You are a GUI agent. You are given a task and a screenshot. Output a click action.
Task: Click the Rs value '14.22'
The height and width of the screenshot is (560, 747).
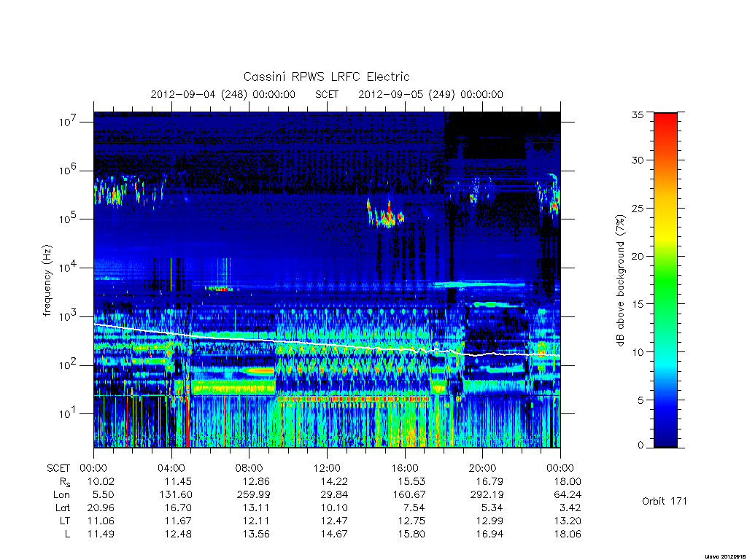(x=334, y=481)
